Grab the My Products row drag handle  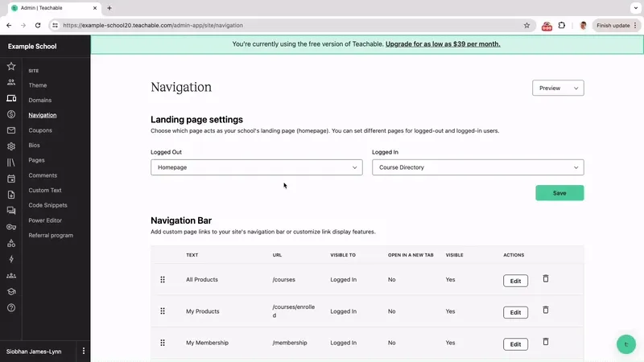[163, 311]
